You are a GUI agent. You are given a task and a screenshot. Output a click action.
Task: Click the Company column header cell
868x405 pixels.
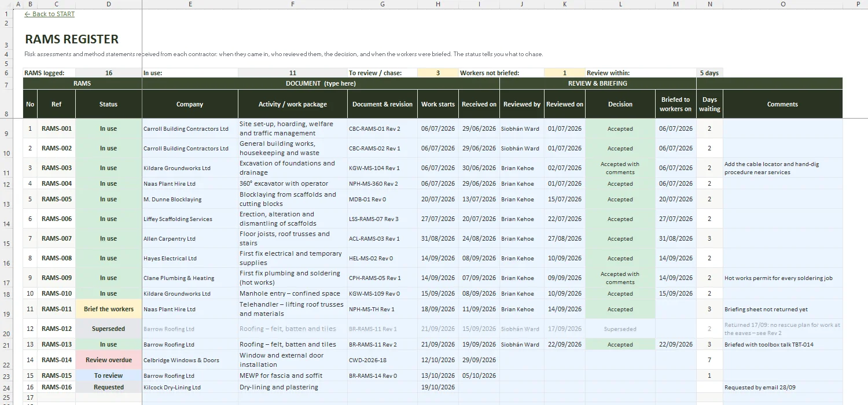(x=190, y=104)
